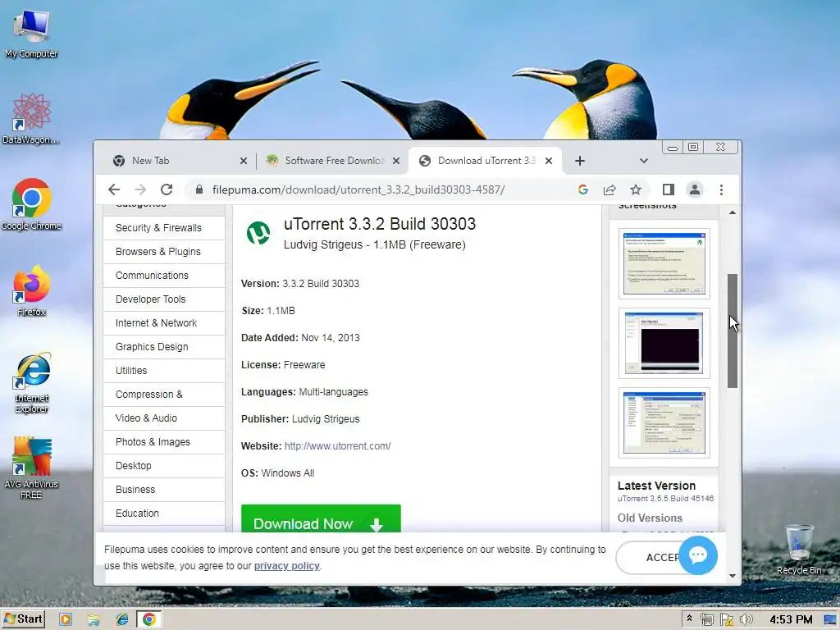Expand the tab search chevron
Image resolution: width=840 pixels, height=630 pixels.
pos(643,161)
